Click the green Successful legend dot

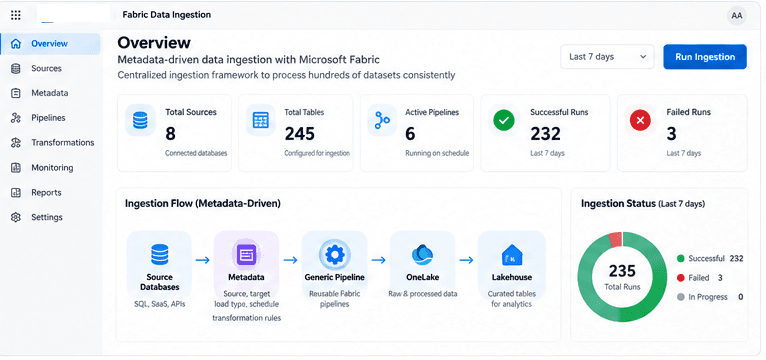pyautogui.click(x=680, y=259)
